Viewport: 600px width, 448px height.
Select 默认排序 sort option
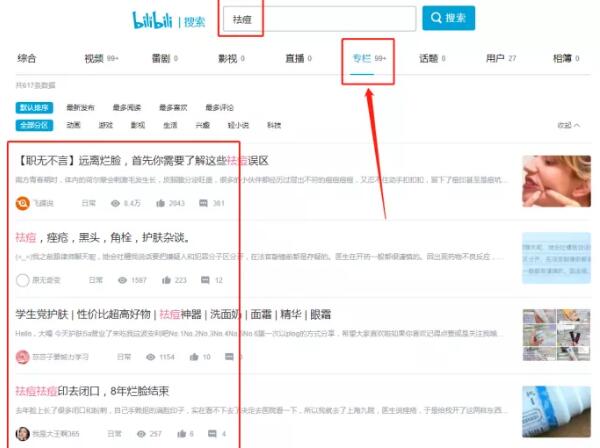coord(33,107)
